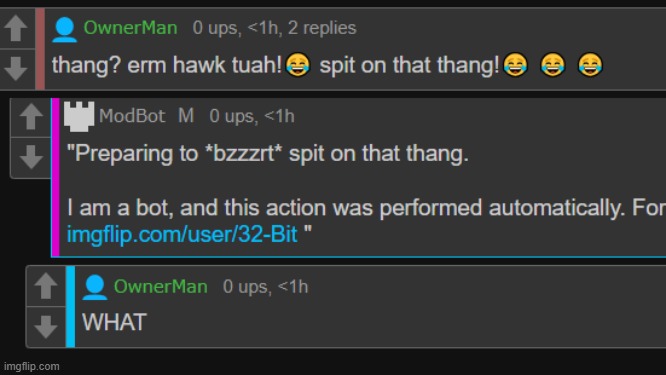Viewport: 666px width, 375px height.
Task: Click the "2 replies" text on the top comment
Action: pos(322,28)
